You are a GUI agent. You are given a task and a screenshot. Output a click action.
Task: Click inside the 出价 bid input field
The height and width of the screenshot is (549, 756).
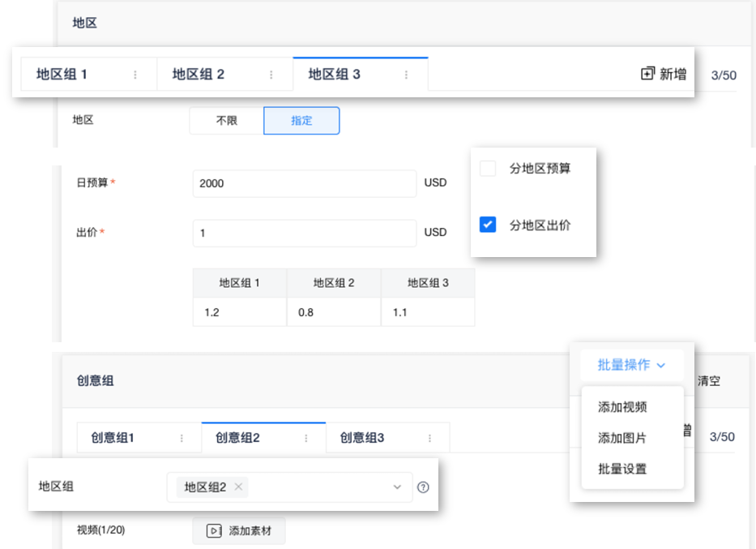point(304,233)
